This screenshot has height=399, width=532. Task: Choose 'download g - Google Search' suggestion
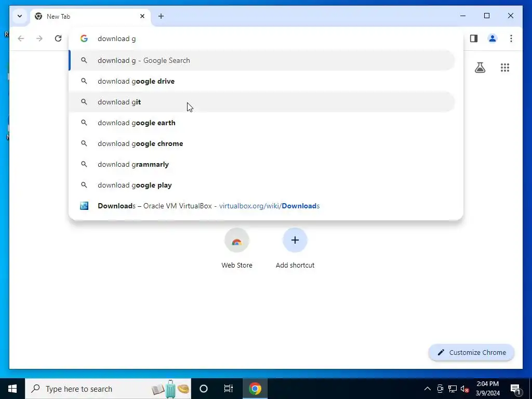coord(262,60)
